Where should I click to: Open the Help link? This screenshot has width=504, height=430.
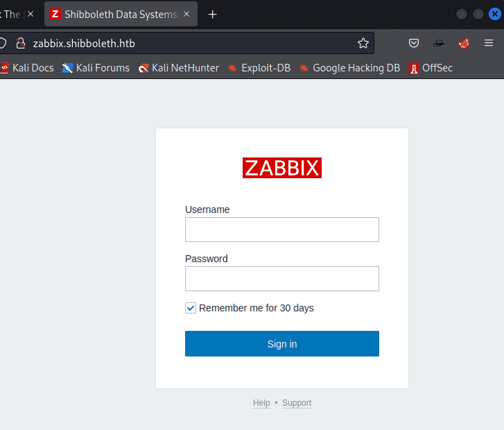click(x=261, y=403)
